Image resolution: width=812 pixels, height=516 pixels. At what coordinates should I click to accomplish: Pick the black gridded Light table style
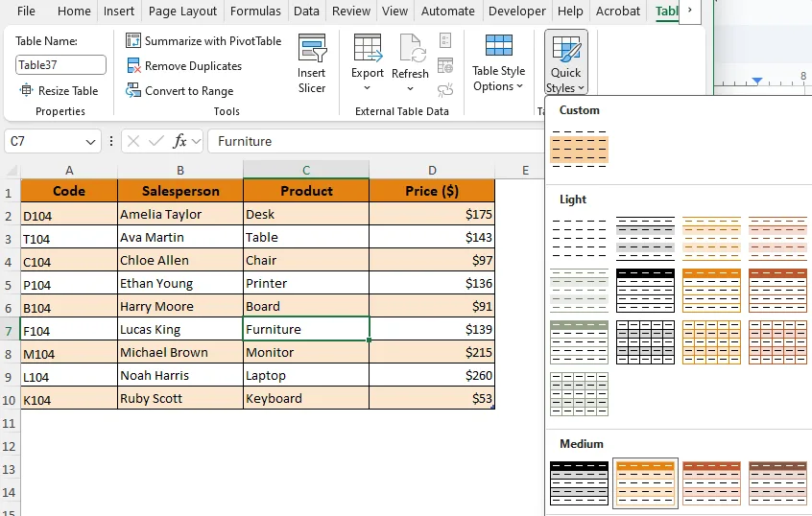(645, 342)
